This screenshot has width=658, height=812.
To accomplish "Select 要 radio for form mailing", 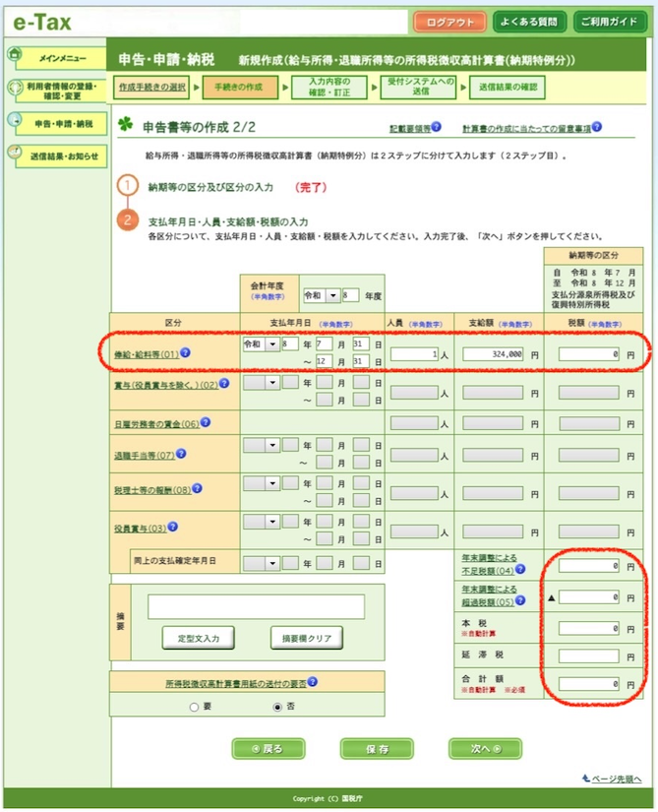I will tap(194, 707).
